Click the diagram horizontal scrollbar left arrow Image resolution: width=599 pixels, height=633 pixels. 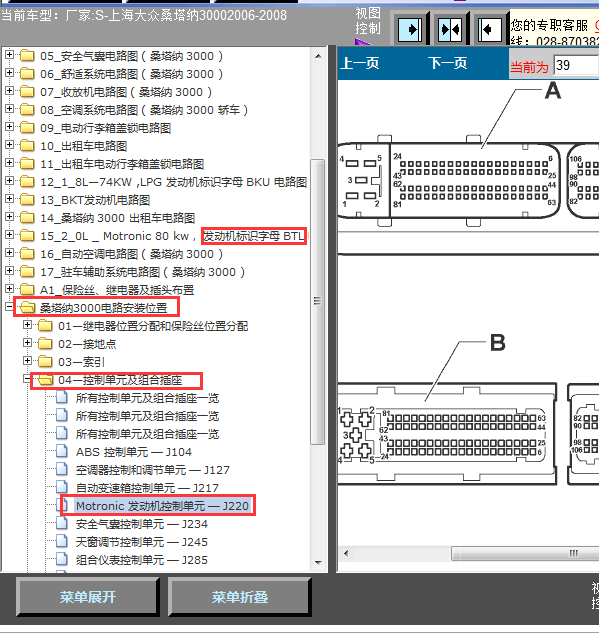point(346,553)
